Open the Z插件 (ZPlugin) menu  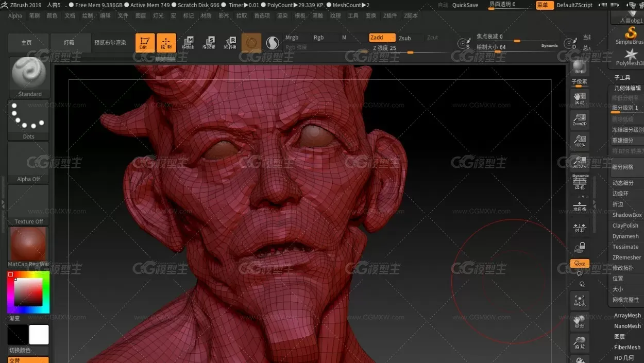(390, 16)
